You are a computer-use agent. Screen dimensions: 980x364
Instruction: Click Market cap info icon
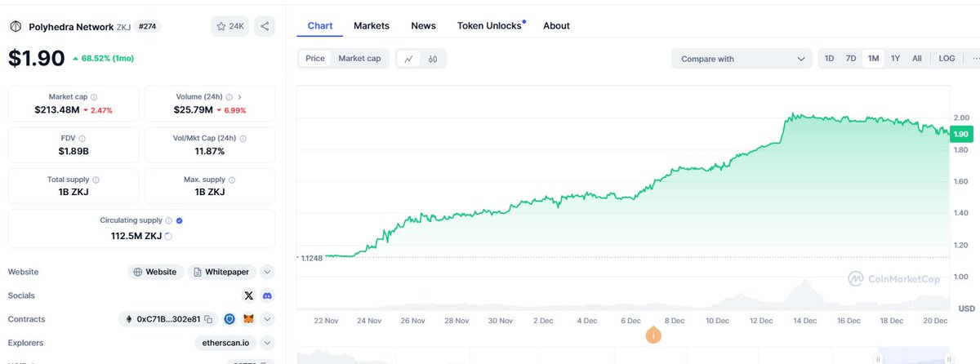[94, 96]
